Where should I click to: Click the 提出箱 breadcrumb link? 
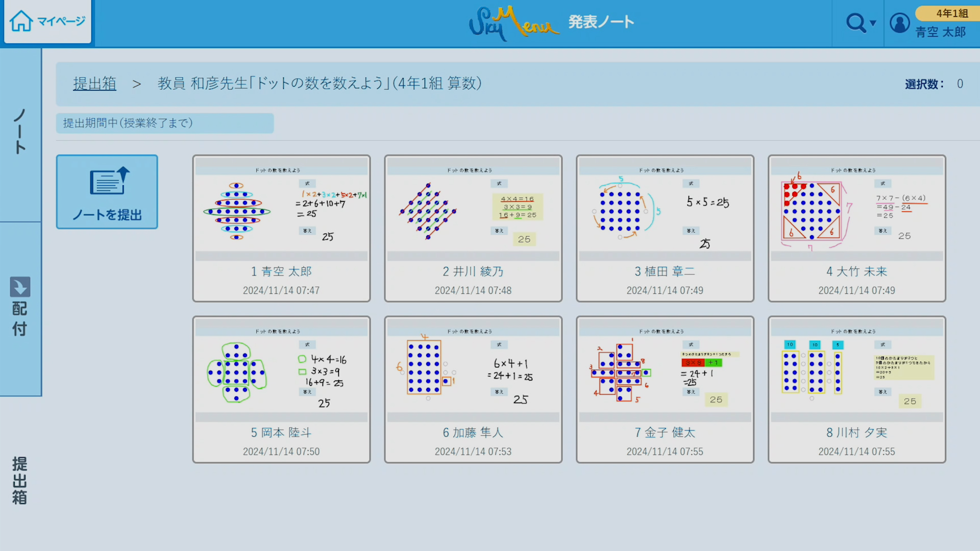pyautogui.click(x=94, y=83)
